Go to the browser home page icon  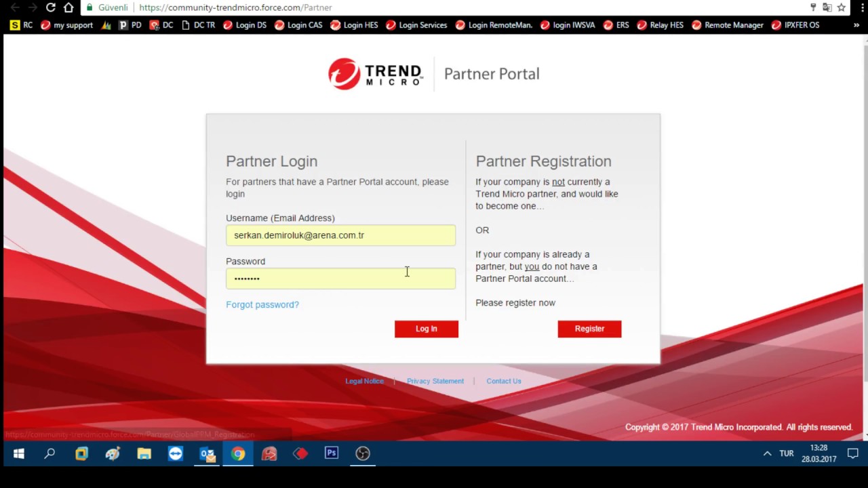pos(68,7)
